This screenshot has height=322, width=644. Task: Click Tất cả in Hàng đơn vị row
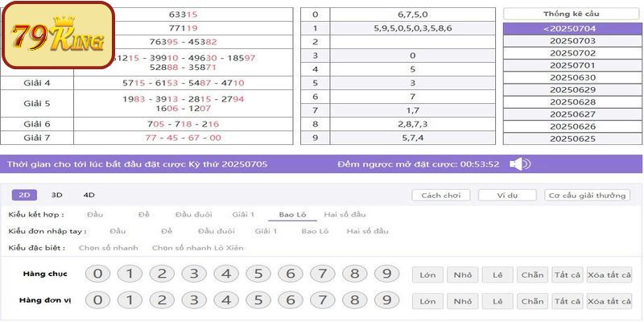coord(568,301)
